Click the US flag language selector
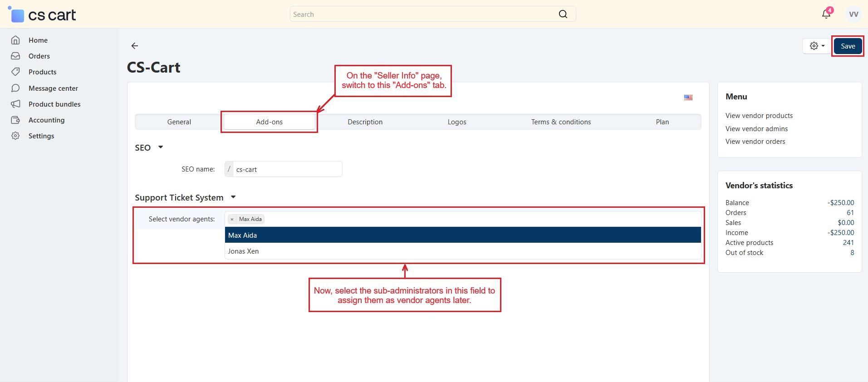The width and height of the screenshot is (868, 382). (688, 98)
